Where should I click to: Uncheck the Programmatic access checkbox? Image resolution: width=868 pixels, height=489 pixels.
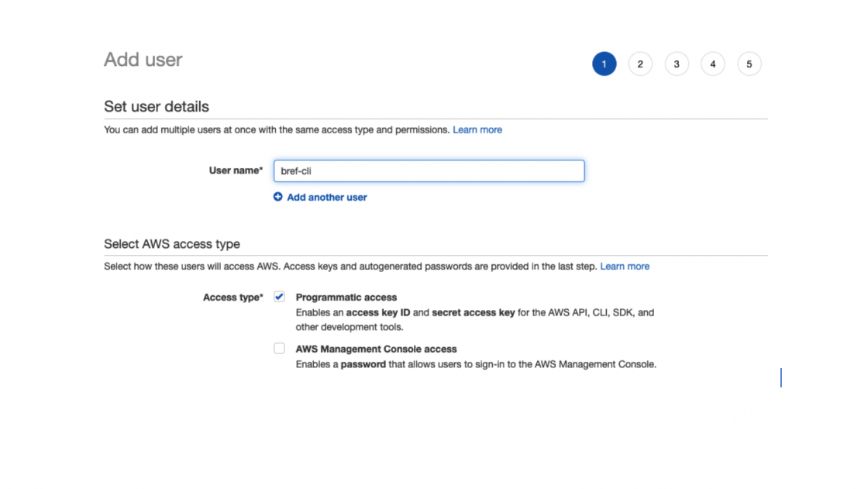click(279, 297)
